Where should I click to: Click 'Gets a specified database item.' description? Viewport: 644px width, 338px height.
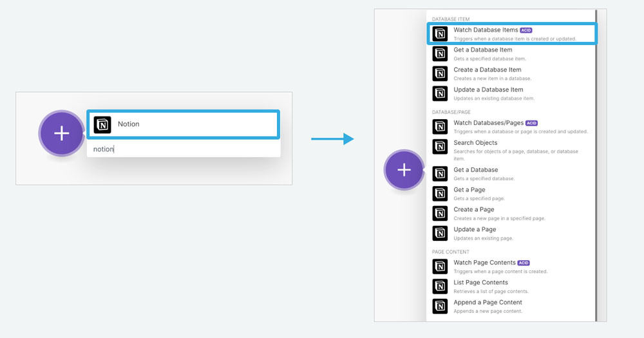coord(489,59)
